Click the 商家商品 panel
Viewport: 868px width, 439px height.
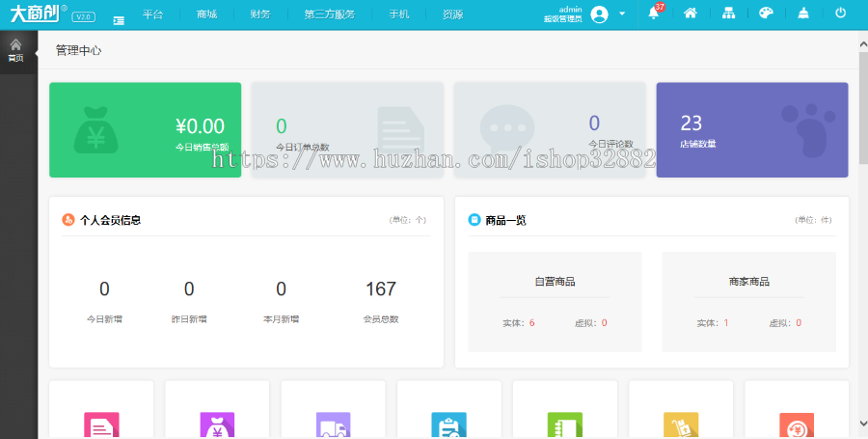(749, 302)
